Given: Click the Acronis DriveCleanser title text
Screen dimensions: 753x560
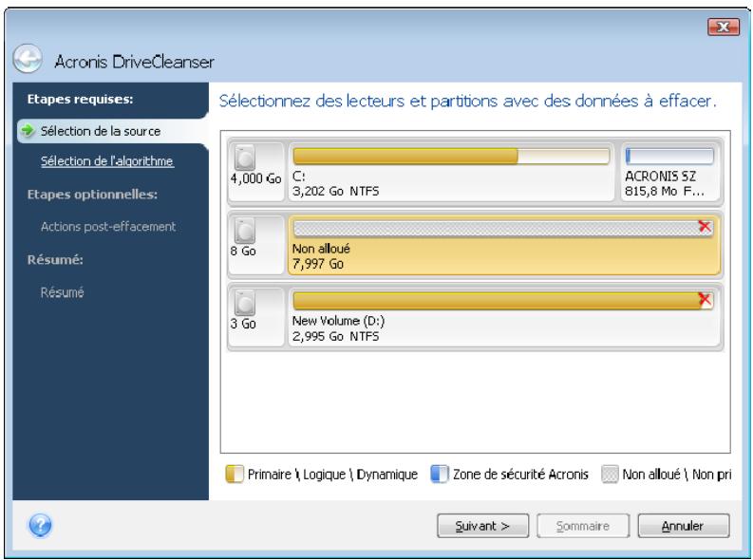Looking at the screenshot, I should tap(135, 62).
